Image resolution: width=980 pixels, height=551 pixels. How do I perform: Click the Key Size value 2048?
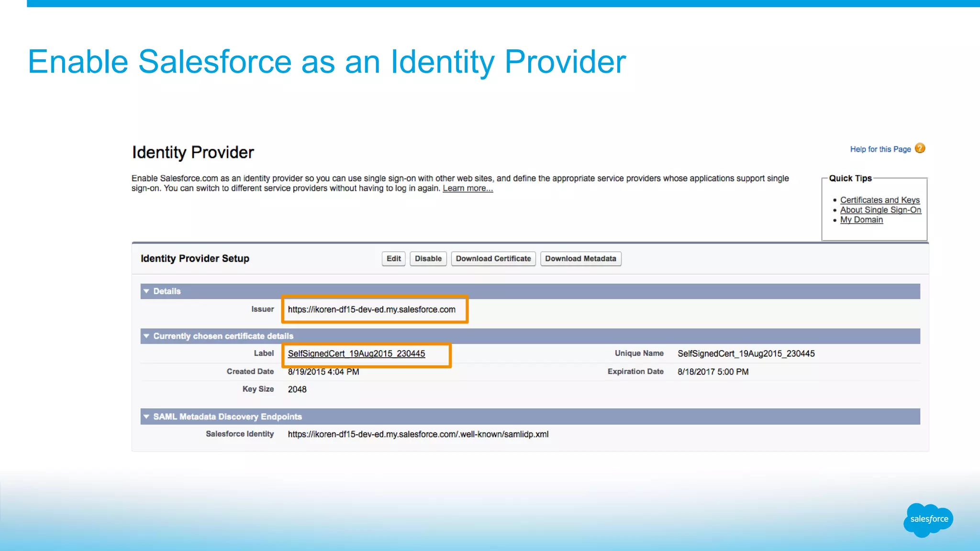297,389
